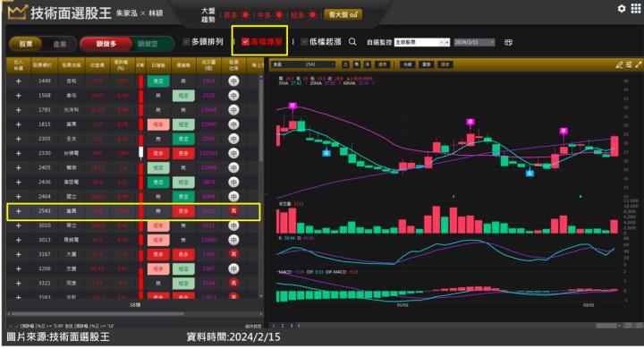644x349 pixels.
Task: Open the settings gear icon
Action: (x=622, y=8)
